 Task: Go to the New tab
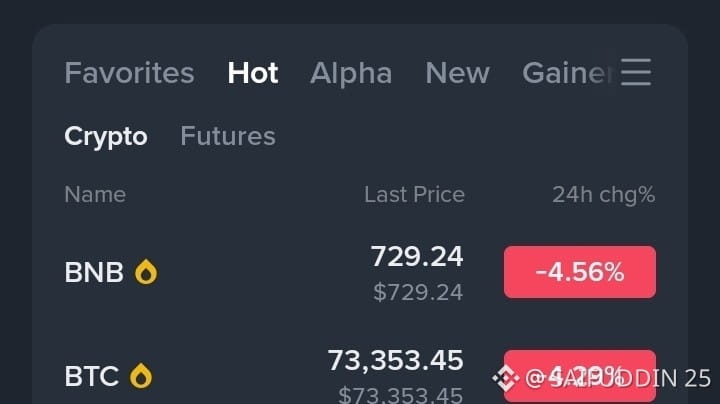pos(457,73)
